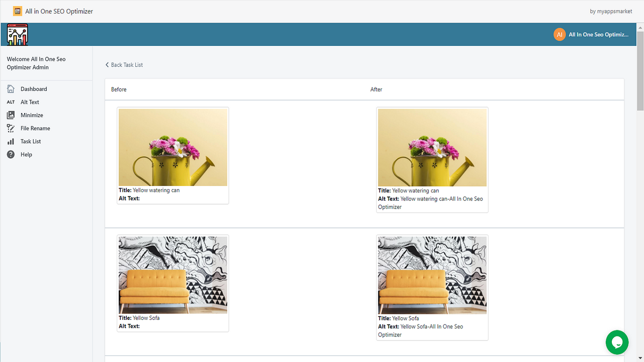Click the back chevron next to Task List
Image resolution: width=644 pixels, height=362 pixels.
(x=107, y=64)
